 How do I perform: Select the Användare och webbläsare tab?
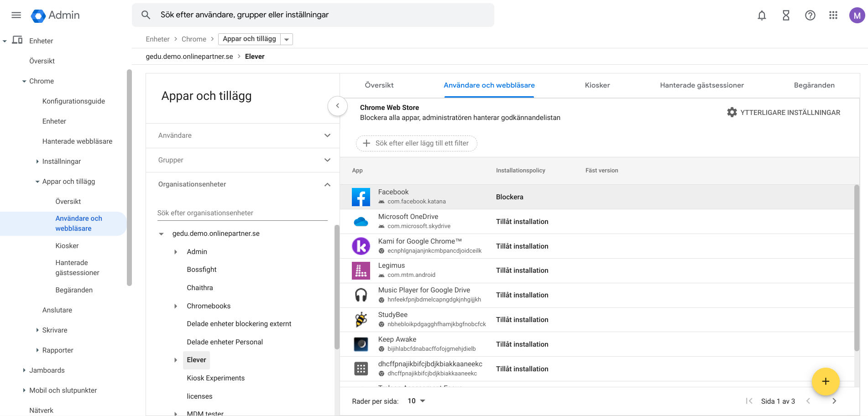click(489, 85)
